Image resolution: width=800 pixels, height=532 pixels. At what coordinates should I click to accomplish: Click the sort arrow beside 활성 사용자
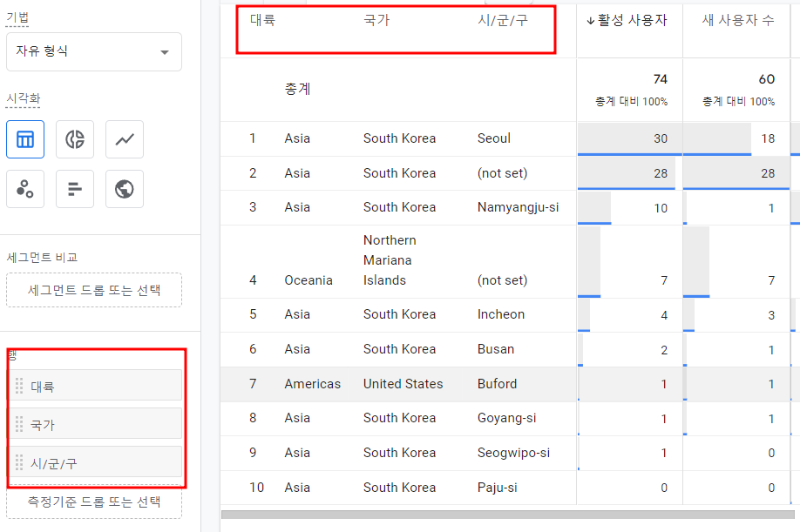point(591,21)
